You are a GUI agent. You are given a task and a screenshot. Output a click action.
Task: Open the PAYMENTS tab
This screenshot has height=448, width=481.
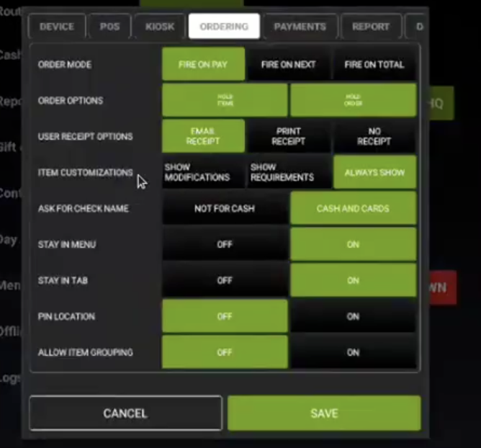pyautogui.click(x=300, y=27)
